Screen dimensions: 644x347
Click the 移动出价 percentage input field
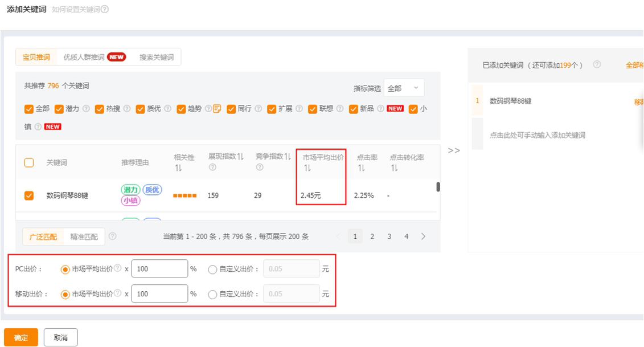tap(159, 294)
